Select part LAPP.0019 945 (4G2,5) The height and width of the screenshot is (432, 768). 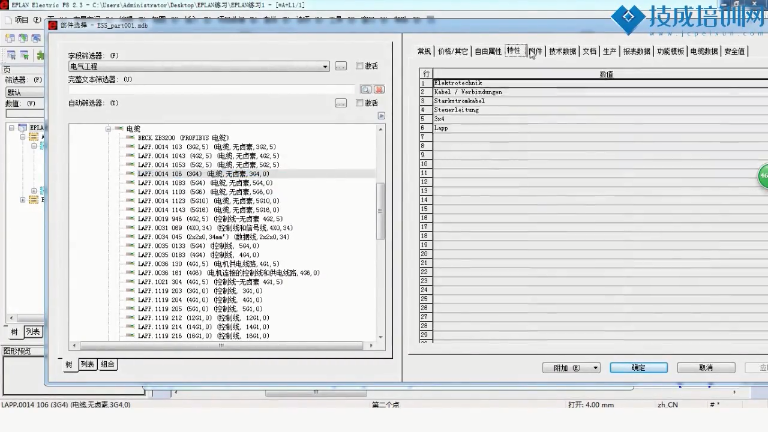click(210, 219)
